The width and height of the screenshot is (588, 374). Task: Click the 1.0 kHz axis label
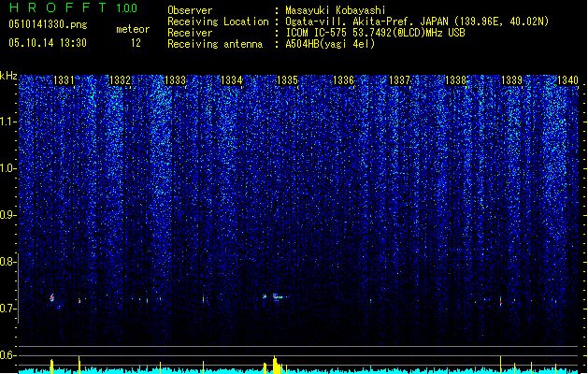click(7, 168)
